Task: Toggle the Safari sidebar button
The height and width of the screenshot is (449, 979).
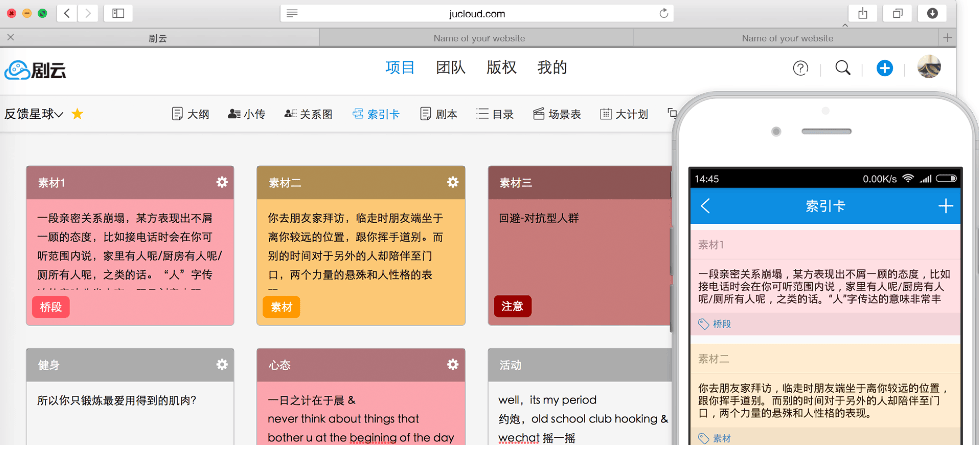Action: pyautogui.click(x=117, y=13)
